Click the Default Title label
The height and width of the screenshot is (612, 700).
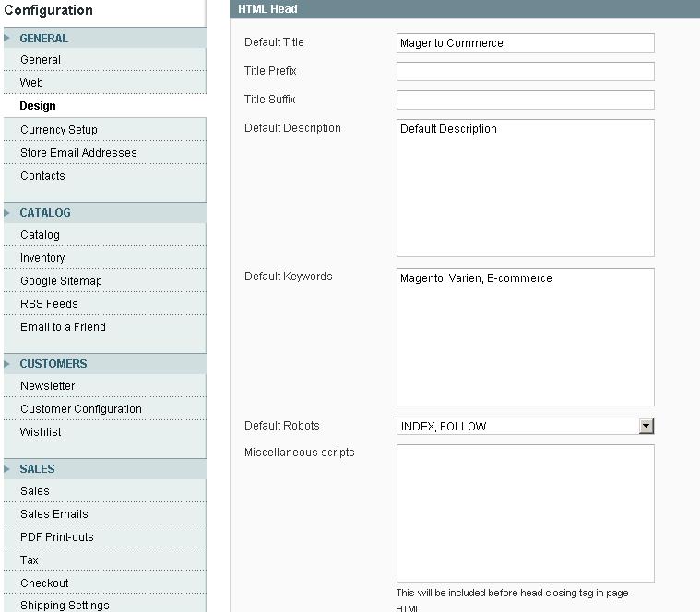(274, 41)
